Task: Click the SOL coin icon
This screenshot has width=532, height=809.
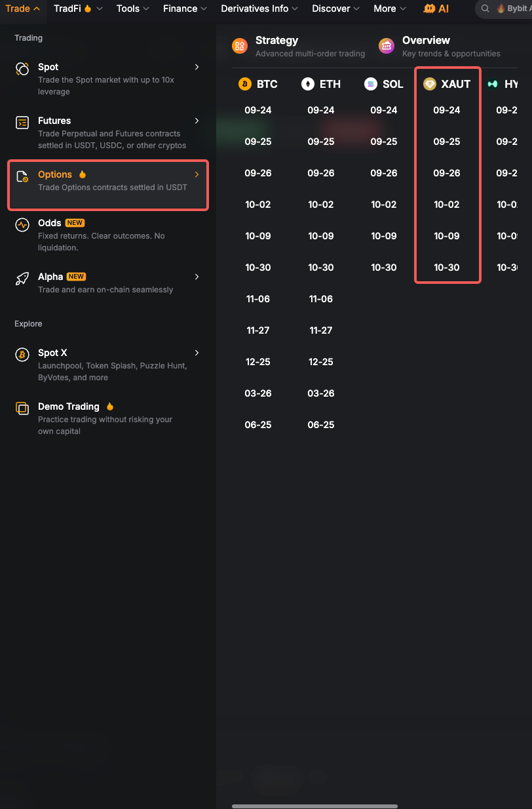Action: pyautogui.click(x=371, y=84)
